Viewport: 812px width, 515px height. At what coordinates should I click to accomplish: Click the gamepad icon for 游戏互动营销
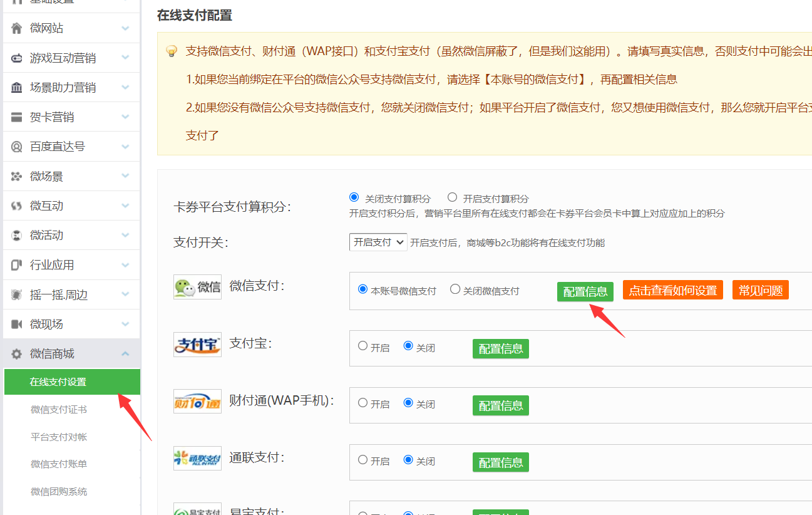(17, 58)
